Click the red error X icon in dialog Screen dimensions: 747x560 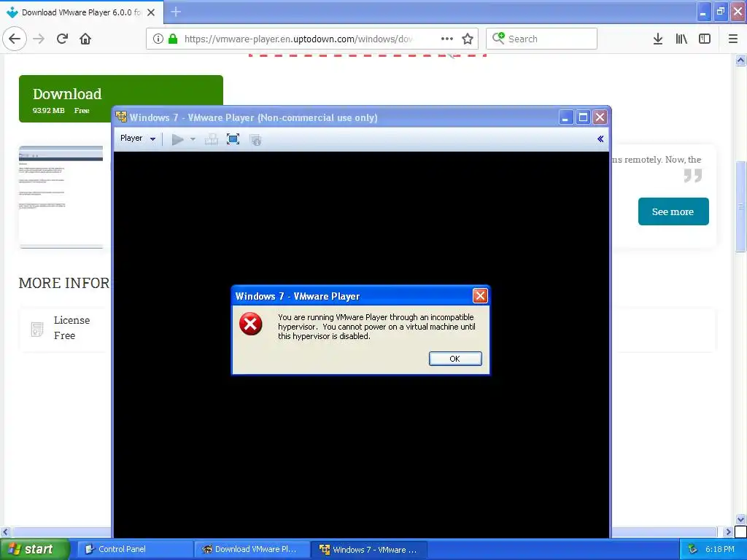(x=251, y=324)
